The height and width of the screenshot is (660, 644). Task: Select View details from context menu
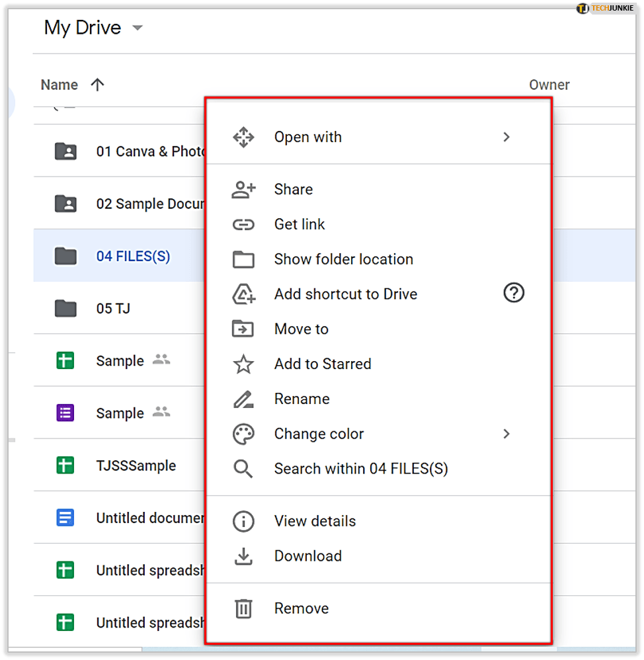(x=315, y=521)
